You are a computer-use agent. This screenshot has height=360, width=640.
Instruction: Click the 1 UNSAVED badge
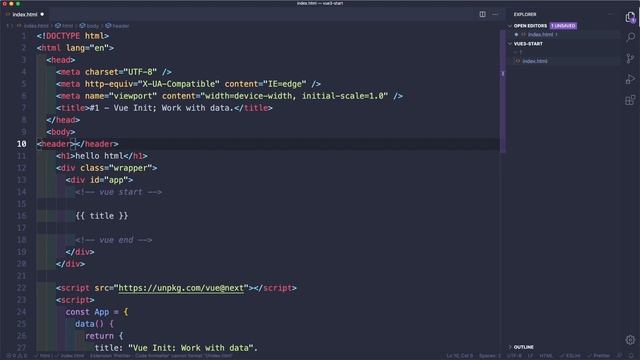563,26
